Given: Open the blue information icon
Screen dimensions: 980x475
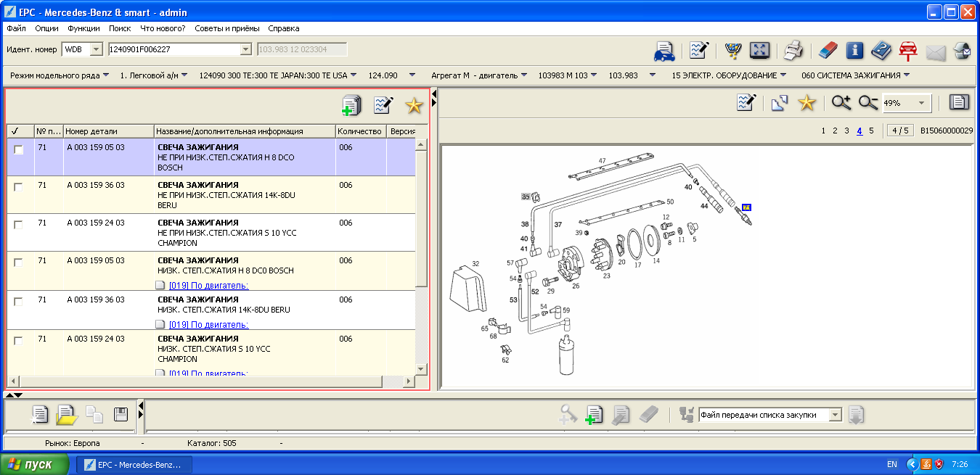Looking at the screenshot, I should point(854,50).
